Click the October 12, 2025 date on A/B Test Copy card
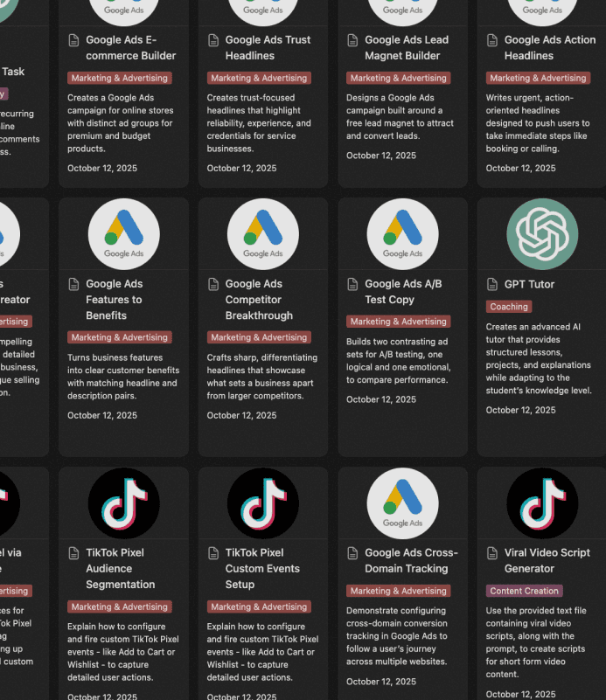The width and height of the screenshot is (606, 700). coord(381,399)
